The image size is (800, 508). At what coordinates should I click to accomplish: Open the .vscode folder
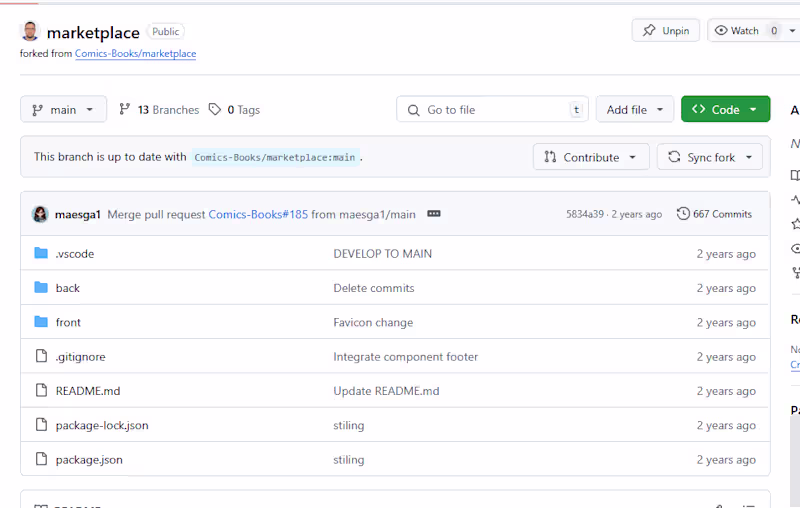[75, 254]
